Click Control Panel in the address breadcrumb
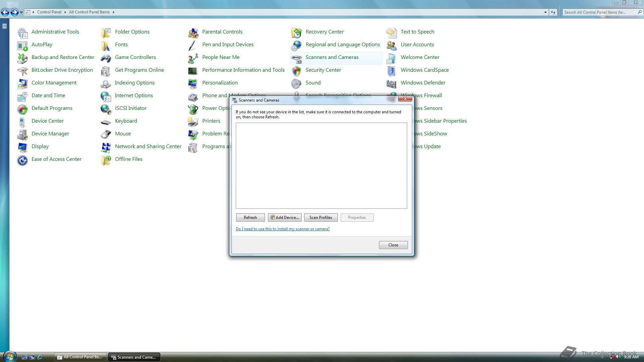Screen dimensions: 644x362 49,12
